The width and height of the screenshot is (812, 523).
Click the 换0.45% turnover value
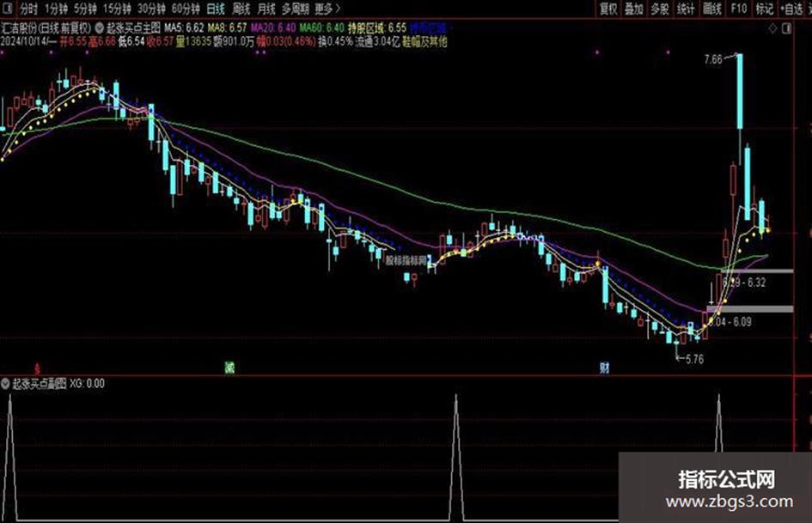click(336, 41)
